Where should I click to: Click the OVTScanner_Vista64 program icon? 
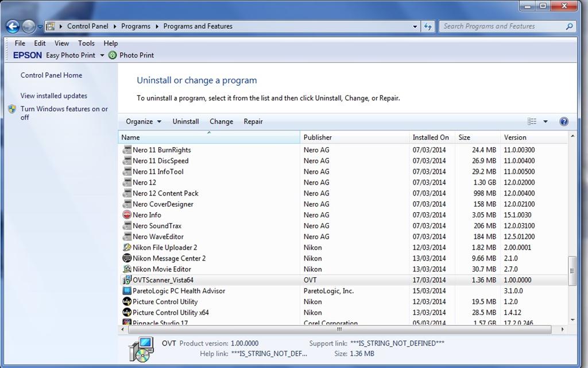click(x=127, y=280)
